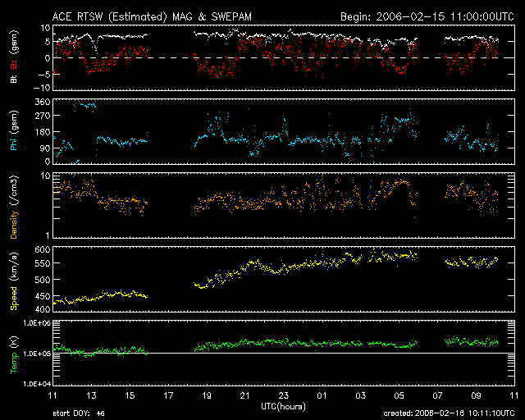Click the '-10' tick label on Bt Bz axis
Screen dimensions: 525x420
tap(43, 88)
